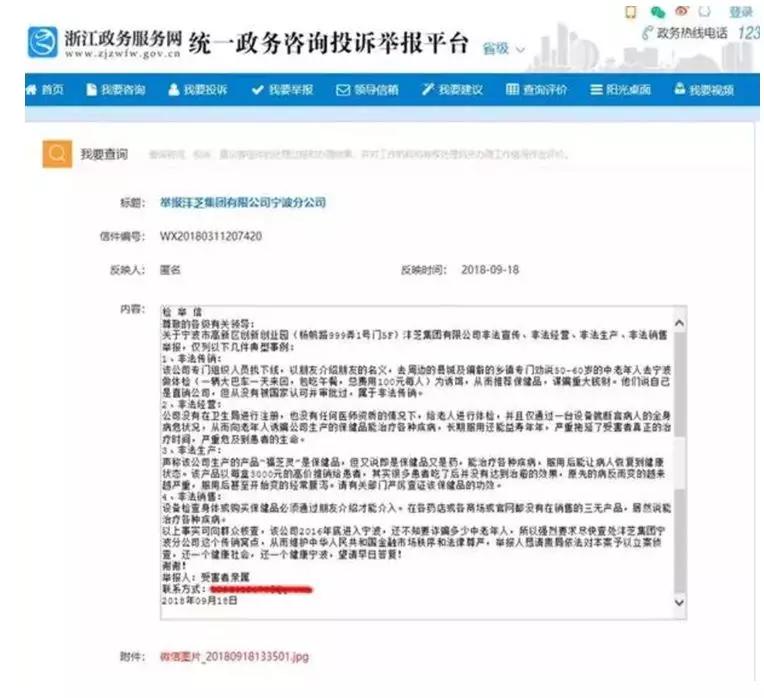Go to the 首页 home menu item

pyautogui.click(x=52, y=90)
